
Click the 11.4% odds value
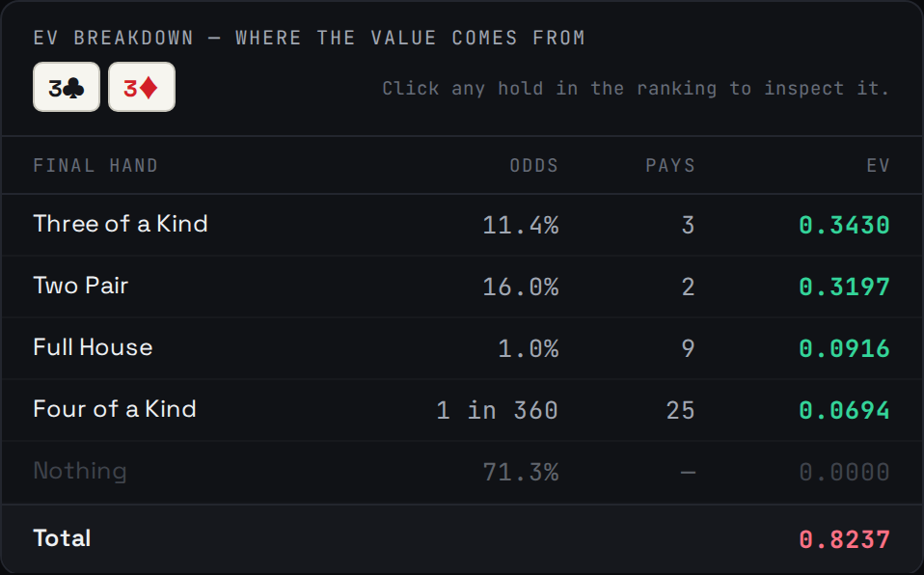click(520, 225)
